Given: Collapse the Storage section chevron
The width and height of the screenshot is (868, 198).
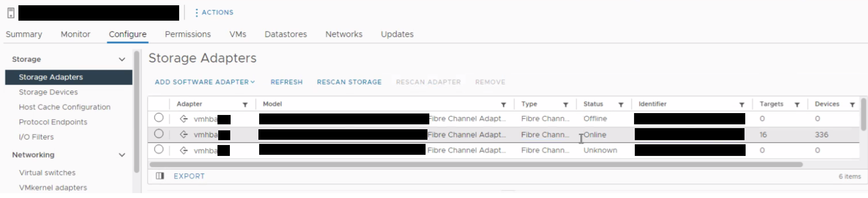Looking at the screenshot, I should pyautogui.click(x=122, y=59).
